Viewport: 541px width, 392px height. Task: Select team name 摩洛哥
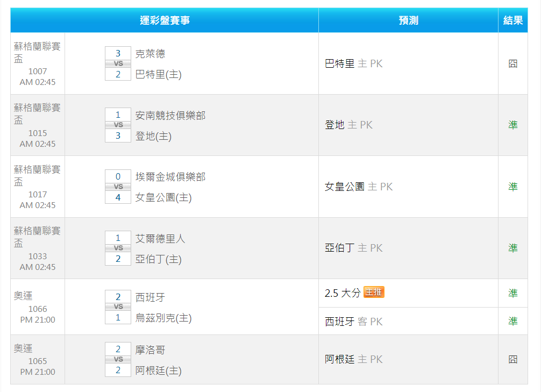(x=150, y=350)
